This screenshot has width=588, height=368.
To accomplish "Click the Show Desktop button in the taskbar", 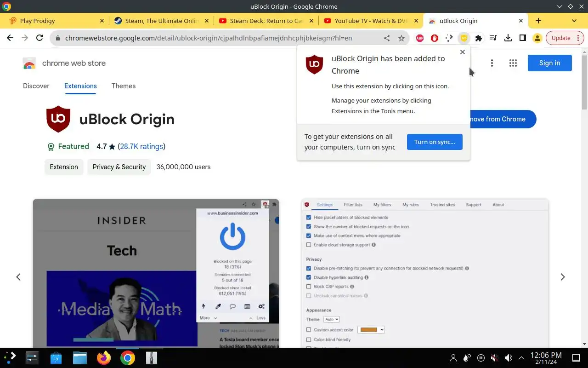I will click(x=576, y=358).
